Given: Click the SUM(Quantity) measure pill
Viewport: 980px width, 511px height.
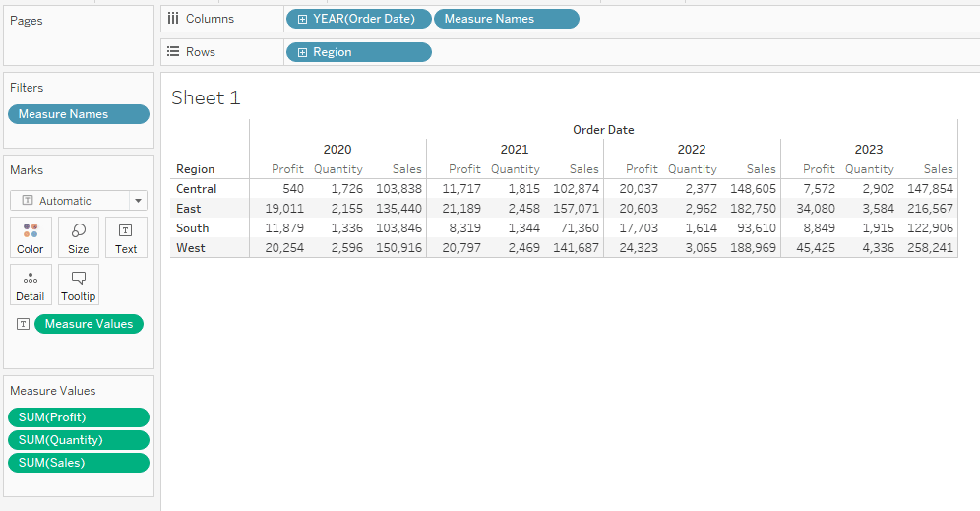Looking at the screenshot, I should (79, 440).
